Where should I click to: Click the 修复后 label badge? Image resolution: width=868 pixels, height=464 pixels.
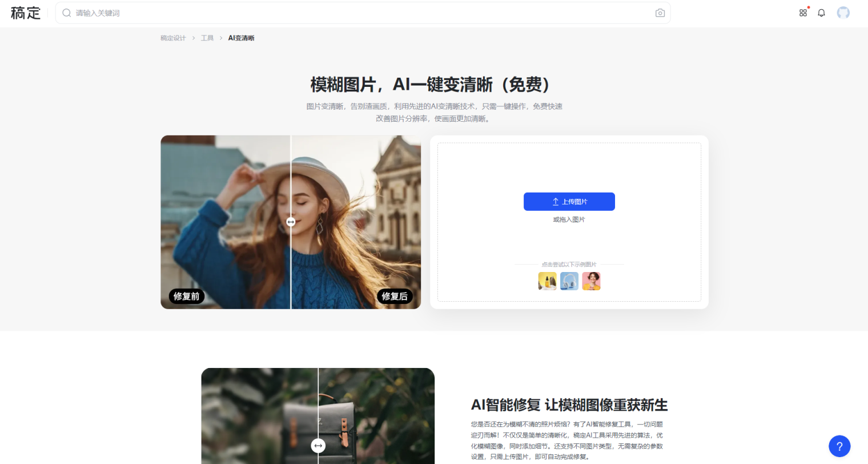(x=394, y=297)
